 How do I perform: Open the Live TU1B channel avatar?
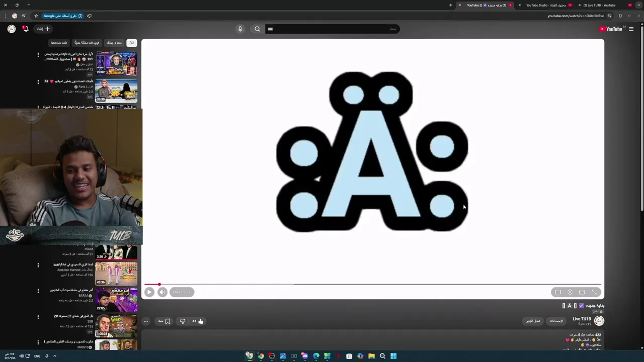[x=599, y=320]
